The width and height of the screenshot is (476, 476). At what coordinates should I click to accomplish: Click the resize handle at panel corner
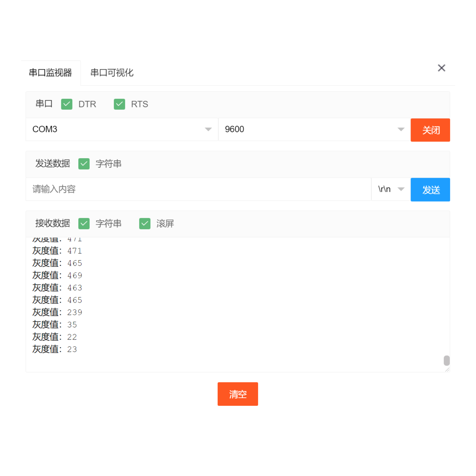447,370
